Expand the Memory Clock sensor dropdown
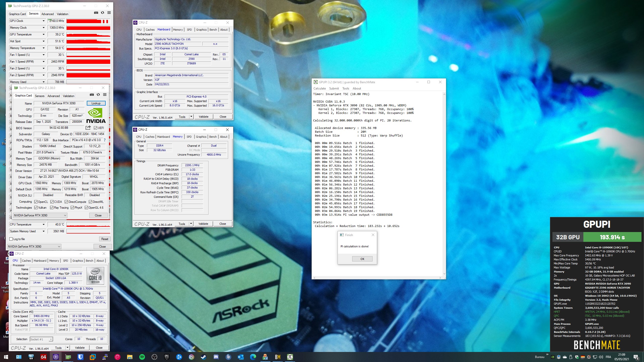The height and width of the screenshot is (362, 644). click(44, 28)
